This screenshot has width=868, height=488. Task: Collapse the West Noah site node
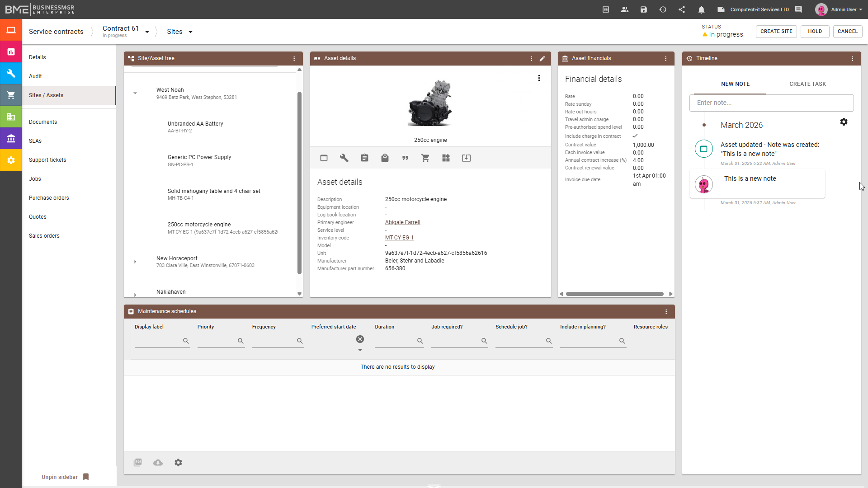(135, 93)
